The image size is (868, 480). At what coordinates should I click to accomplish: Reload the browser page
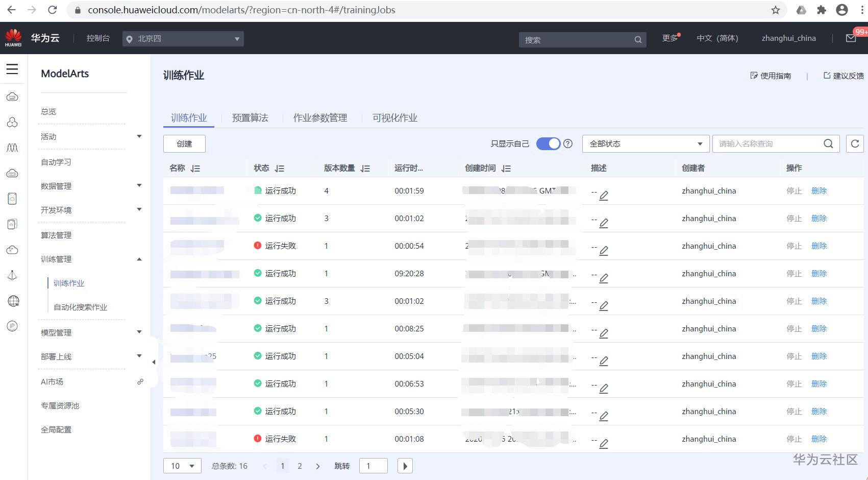[52, 10]
